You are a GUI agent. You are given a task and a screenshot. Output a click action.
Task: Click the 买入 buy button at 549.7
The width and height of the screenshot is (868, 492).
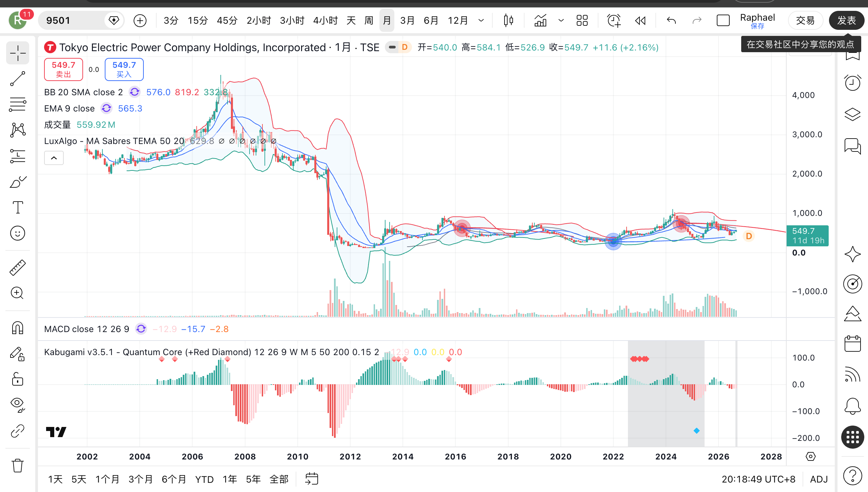(x=124, y=69)
